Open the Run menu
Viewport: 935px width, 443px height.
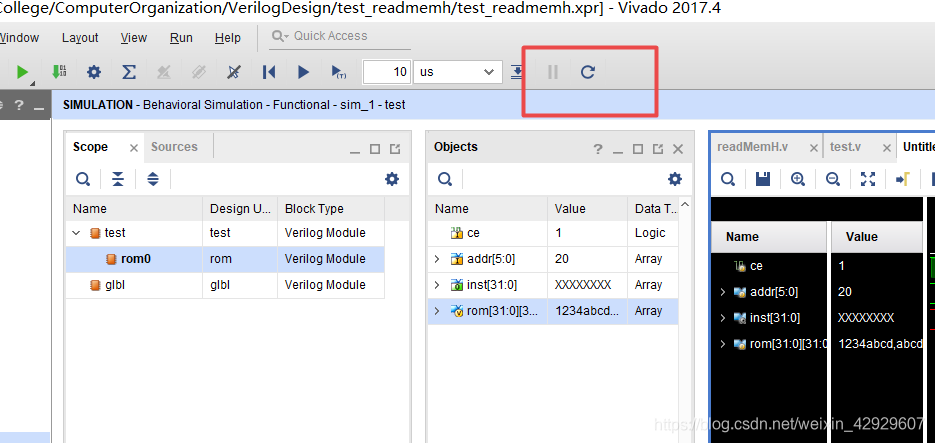[181, 38]
